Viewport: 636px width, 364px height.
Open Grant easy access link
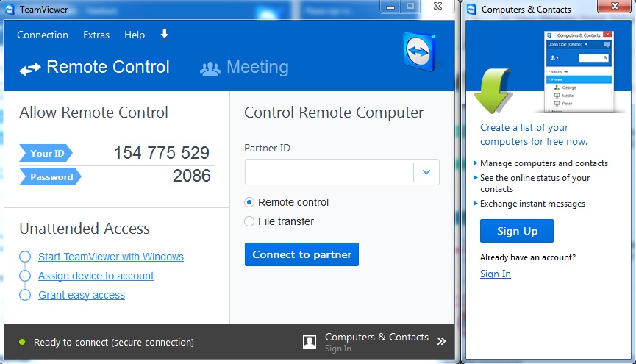[x=82, y=295]
